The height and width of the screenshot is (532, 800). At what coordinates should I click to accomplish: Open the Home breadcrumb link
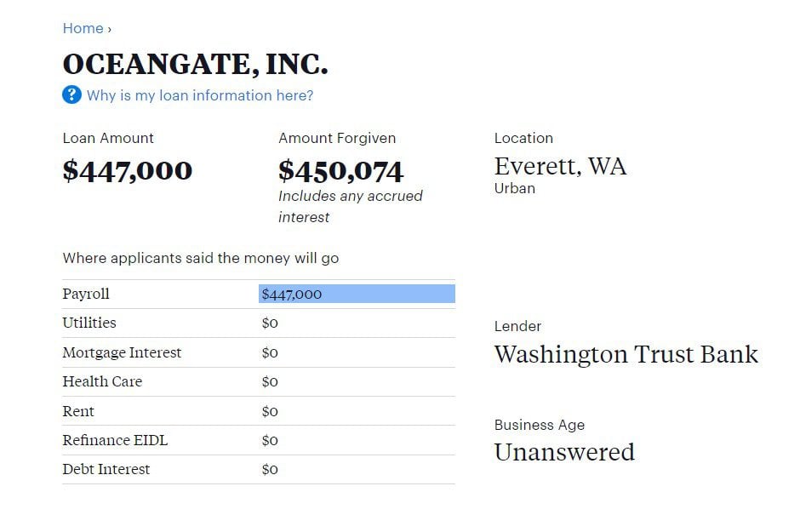point(83,28)
